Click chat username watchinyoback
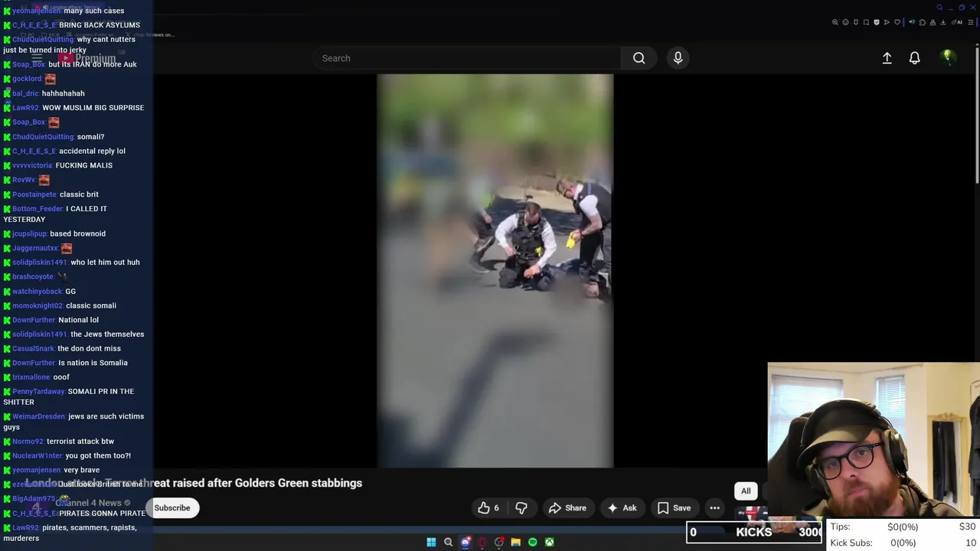The height and width of the screenshot is (551, 980). [x=37, y=292]
